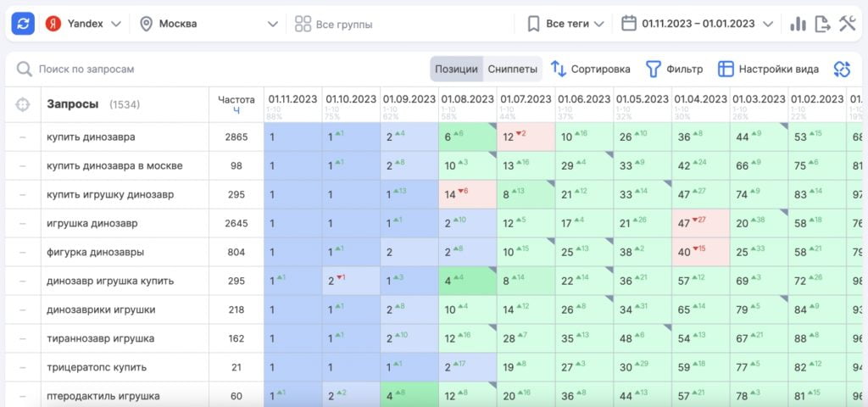Viewport: 868px width, 407px height.
Task: Open the wrench tools icon
Action: click(x=847, y=24)
